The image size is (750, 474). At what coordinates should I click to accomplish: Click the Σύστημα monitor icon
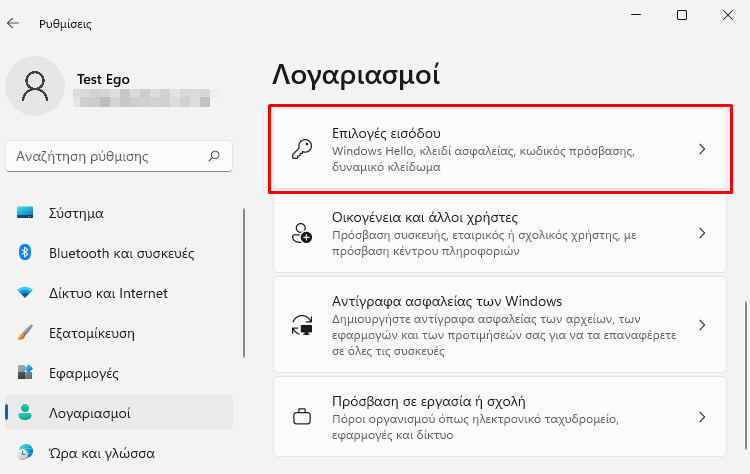coord(25,212)
